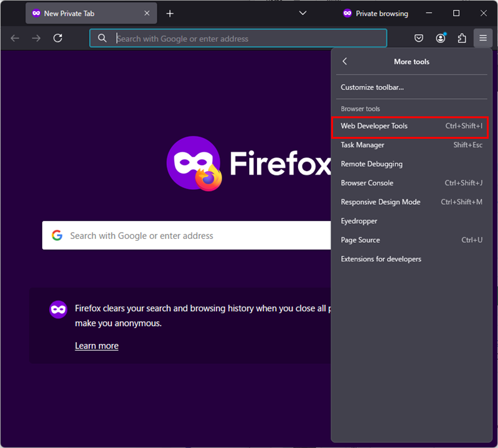This screenshot has width=498, height=448.
Task: Enable Responsive Design Mode
Action: click(x=411, y=202)
